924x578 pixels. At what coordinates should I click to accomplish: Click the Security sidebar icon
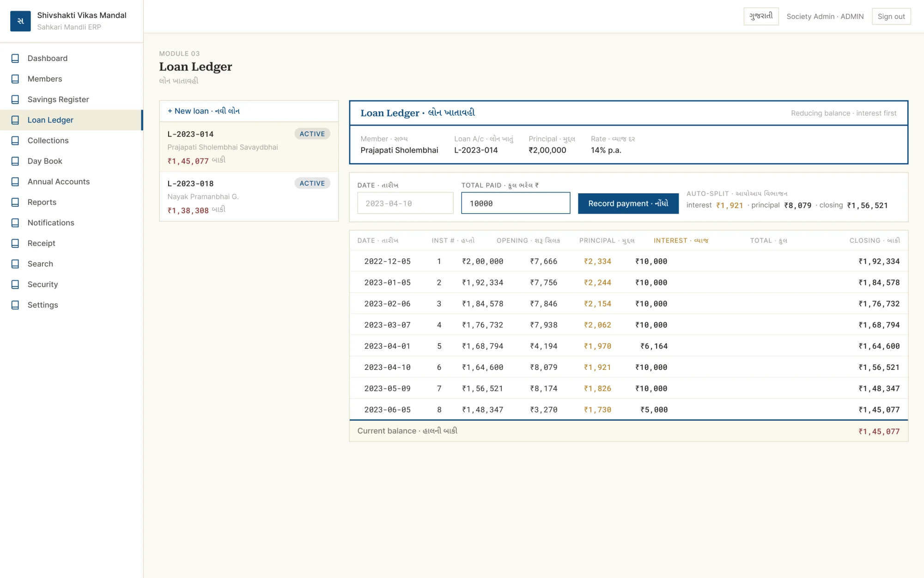coord(15,284)
